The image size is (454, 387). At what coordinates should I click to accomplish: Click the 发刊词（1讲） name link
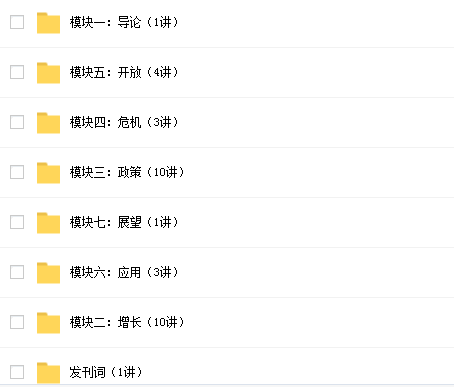click(x=106, y=372)
